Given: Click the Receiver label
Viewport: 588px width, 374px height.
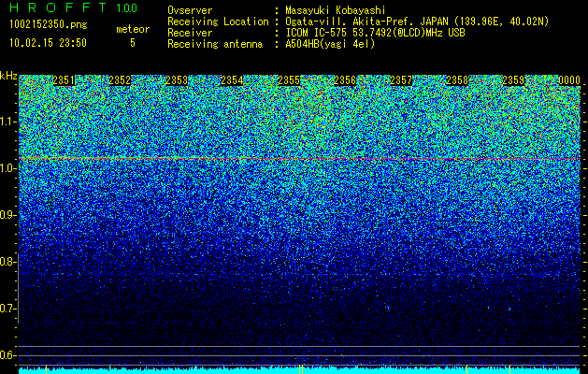Looking at the screenshot, I should 190,33.
